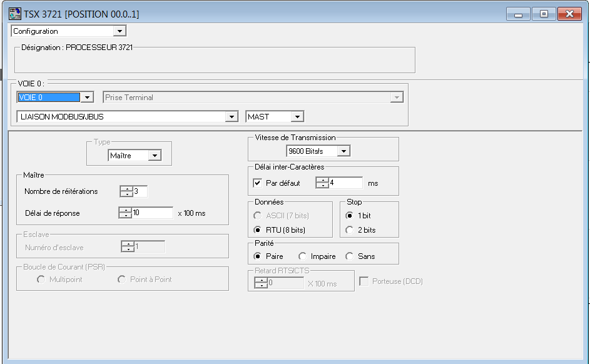This screenshot has width=590, height=364.
Task: Open the LIAISON MODBUS/JBUS function dropdown
Action: coord(231,117)
